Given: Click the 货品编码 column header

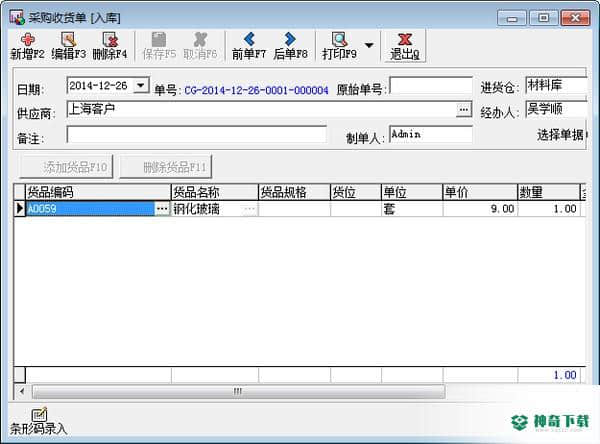Looking at the screenshot, I should point(98,192).
